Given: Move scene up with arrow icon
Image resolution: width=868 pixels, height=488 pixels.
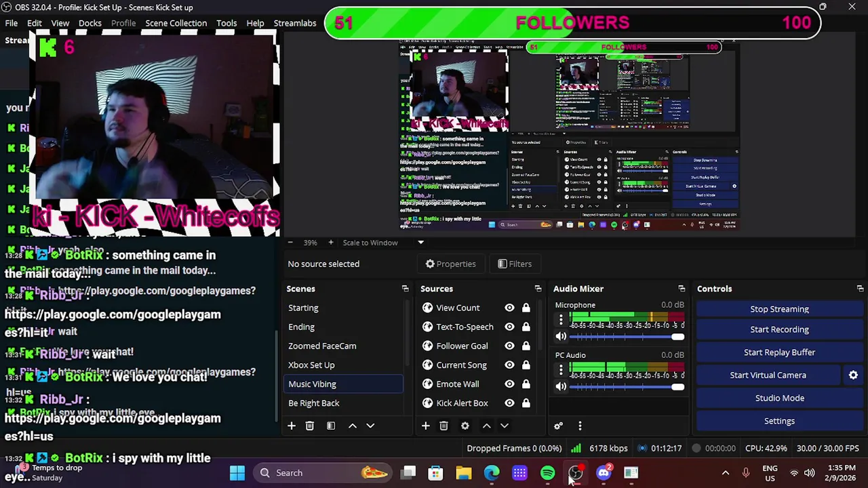Looking at the screenshot, I should (353, 426).
